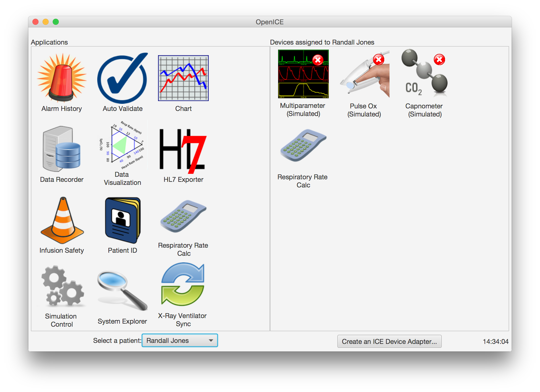Open the Alarm History application
The height and width of the screenshot is (392, 540).
62,82
